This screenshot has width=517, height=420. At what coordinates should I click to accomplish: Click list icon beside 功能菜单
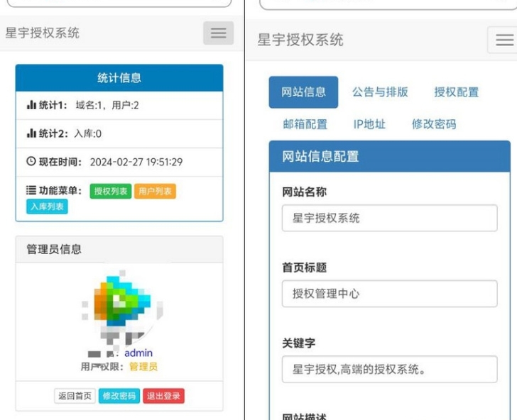pos(31,190)
